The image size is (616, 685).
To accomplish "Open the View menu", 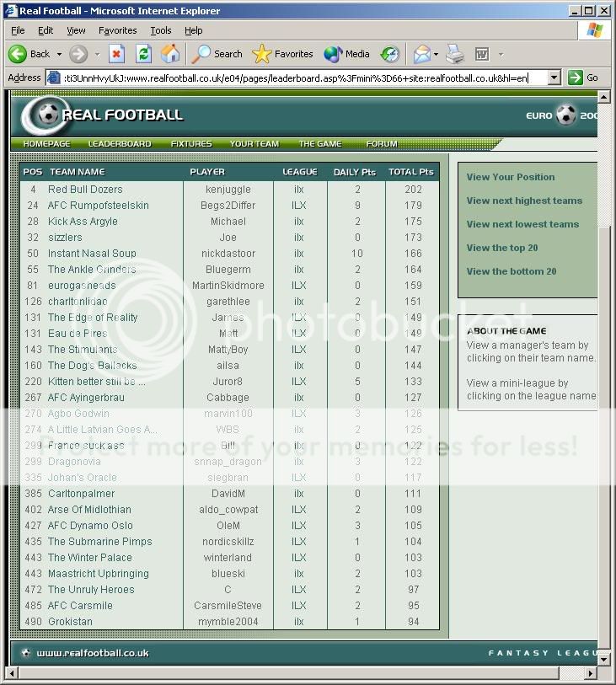I will (76, 30).
